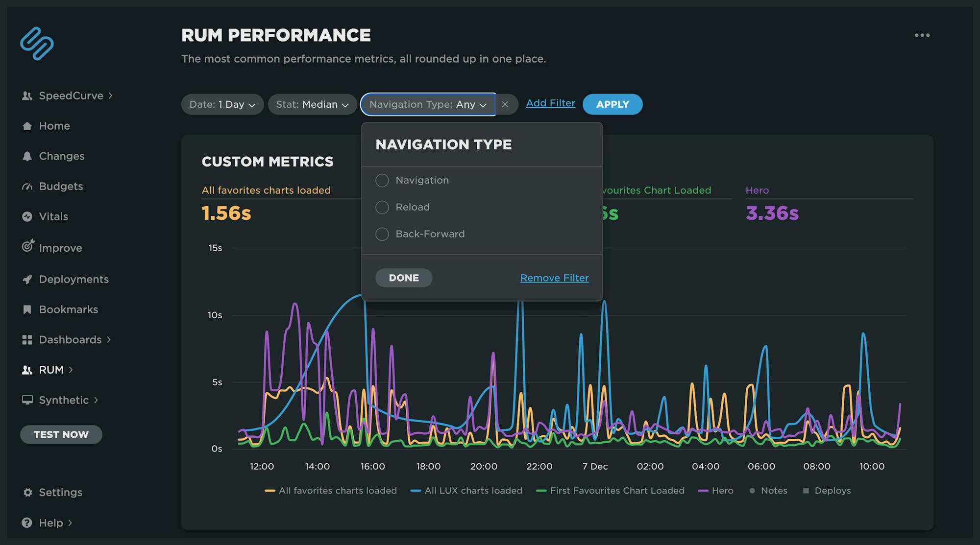
Task: Open the three-dot more options menu
Action: coord(922,35)
